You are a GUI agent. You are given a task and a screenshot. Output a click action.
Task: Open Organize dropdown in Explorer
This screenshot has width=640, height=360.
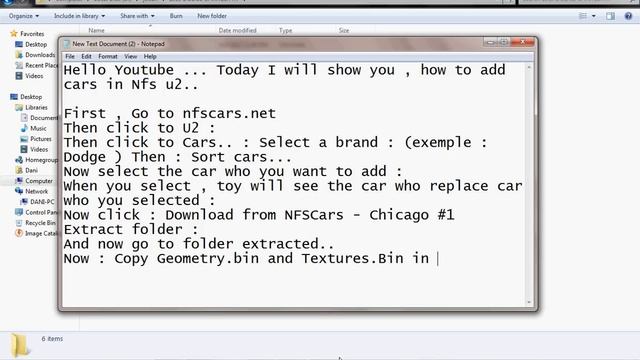pyautogui.click(x=24, y=16)
